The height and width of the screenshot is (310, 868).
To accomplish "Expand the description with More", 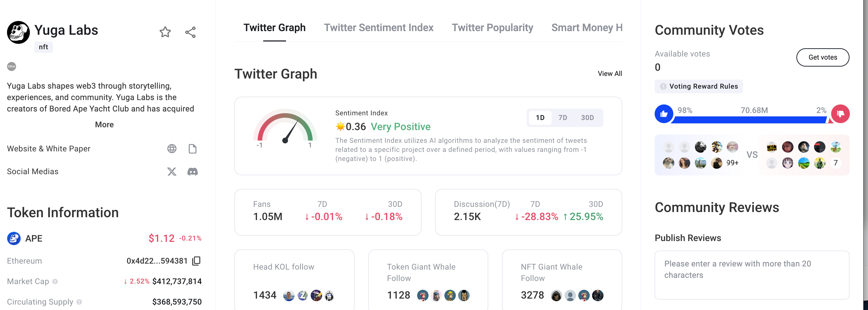I will pyautogui.click(x=104, y=124).
